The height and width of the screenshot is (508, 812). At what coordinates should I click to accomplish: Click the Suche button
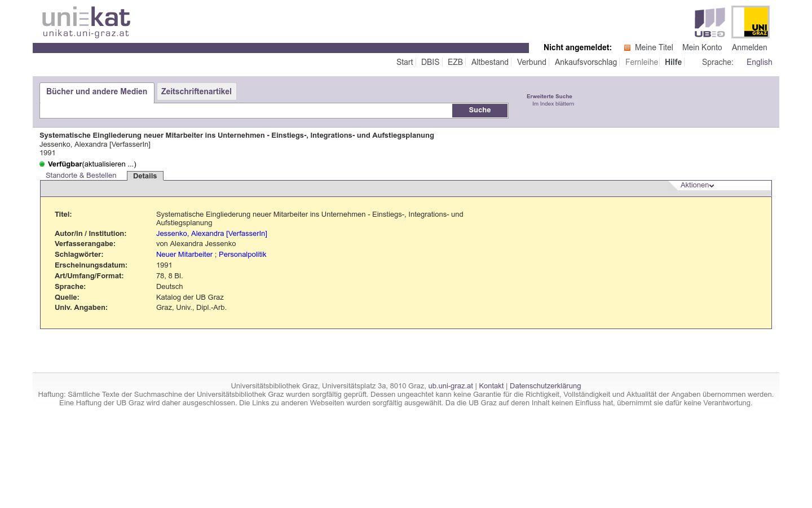pos(480,110)
